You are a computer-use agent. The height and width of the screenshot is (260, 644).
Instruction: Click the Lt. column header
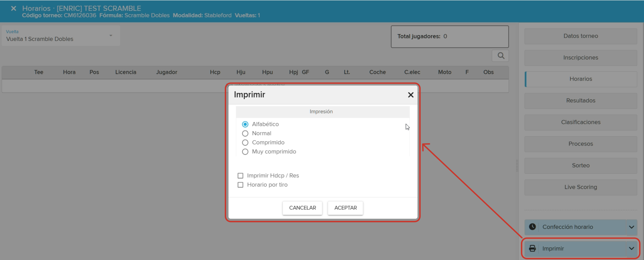347,72
